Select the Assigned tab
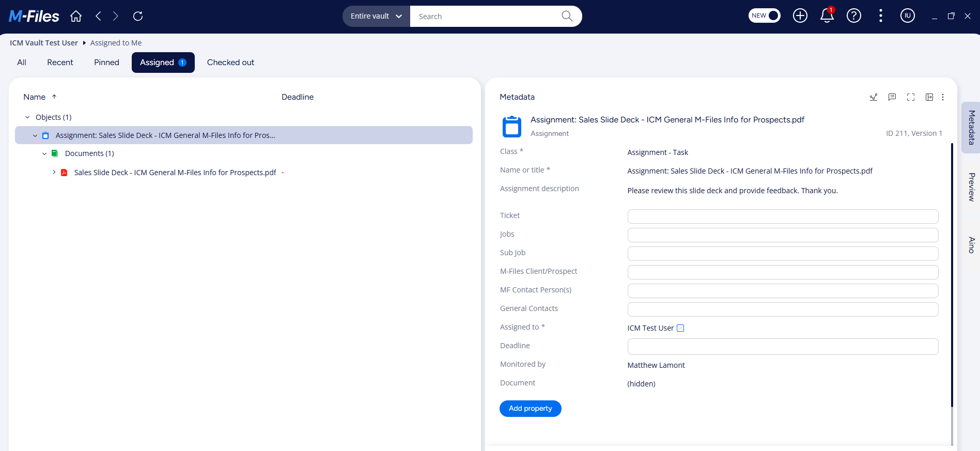Screen dimensions: 980x451 163,63
